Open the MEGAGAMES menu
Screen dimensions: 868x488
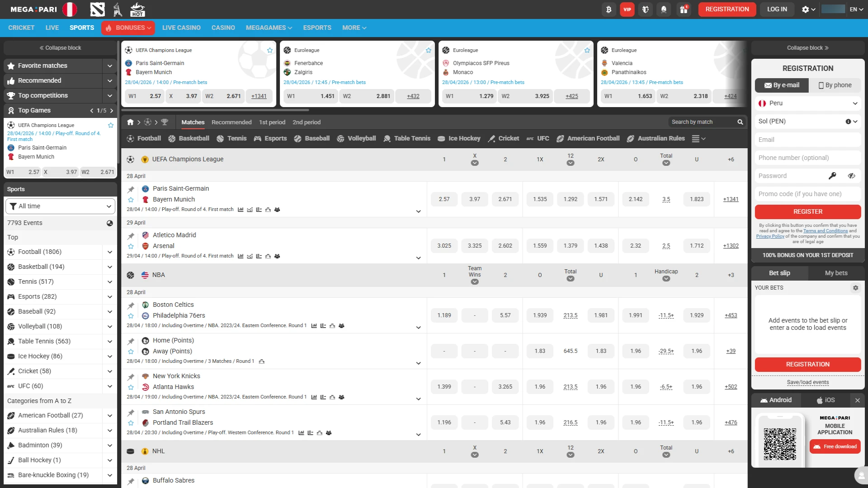[269, 28]
